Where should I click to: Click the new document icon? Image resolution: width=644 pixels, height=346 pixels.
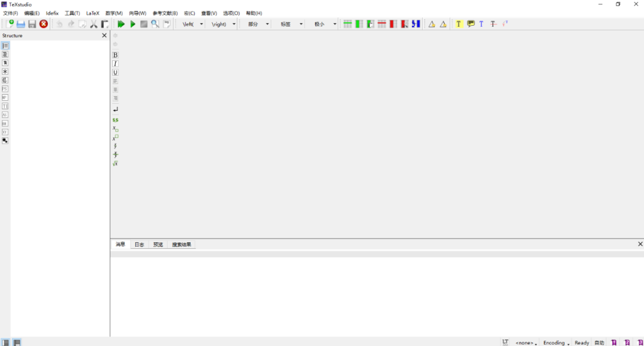click(x=10, y=24)
